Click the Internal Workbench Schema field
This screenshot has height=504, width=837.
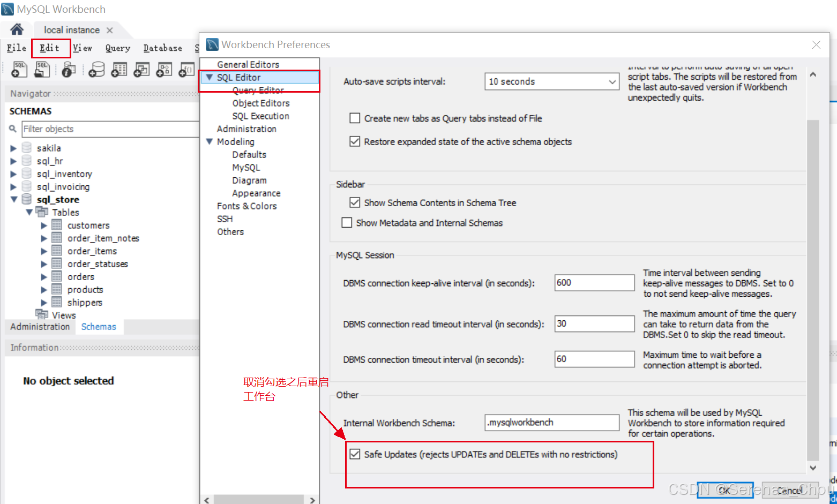click(552, 422)
